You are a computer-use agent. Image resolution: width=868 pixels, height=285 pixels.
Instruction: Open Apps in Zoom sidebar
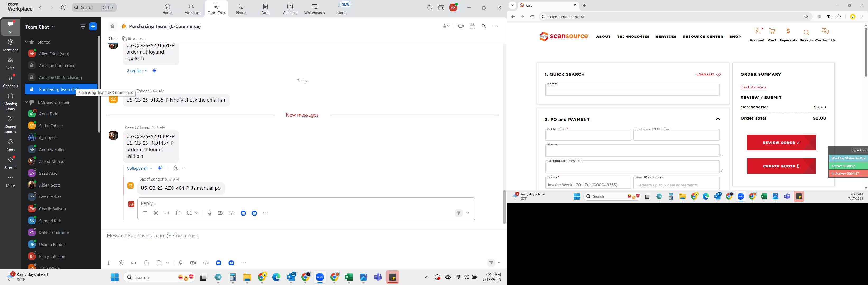(11, 145)
